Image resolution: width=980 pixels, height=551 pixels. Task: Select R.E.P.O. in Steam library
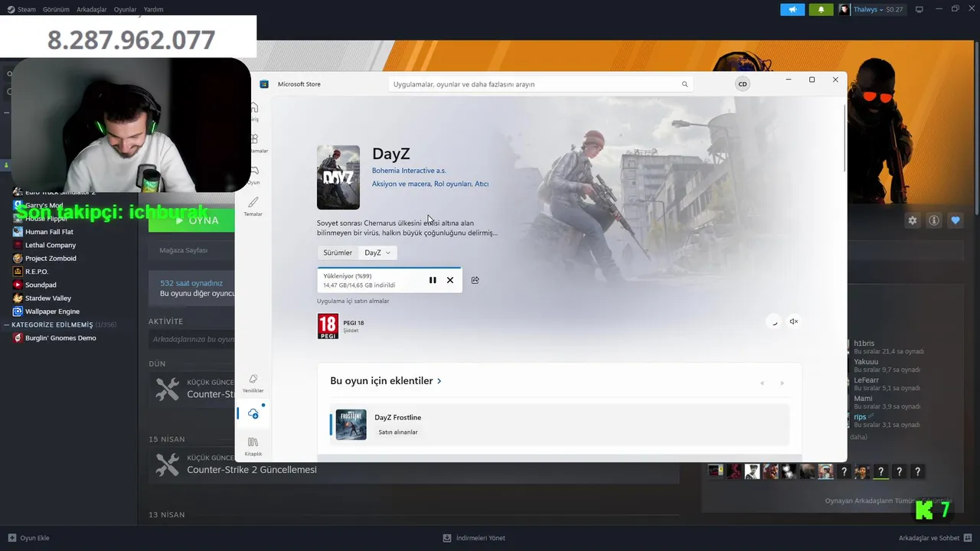[37, 272]
